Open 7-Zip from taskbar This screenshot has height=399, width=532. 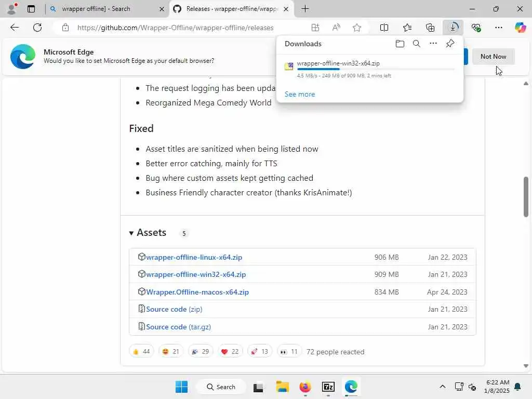point(328,387)
